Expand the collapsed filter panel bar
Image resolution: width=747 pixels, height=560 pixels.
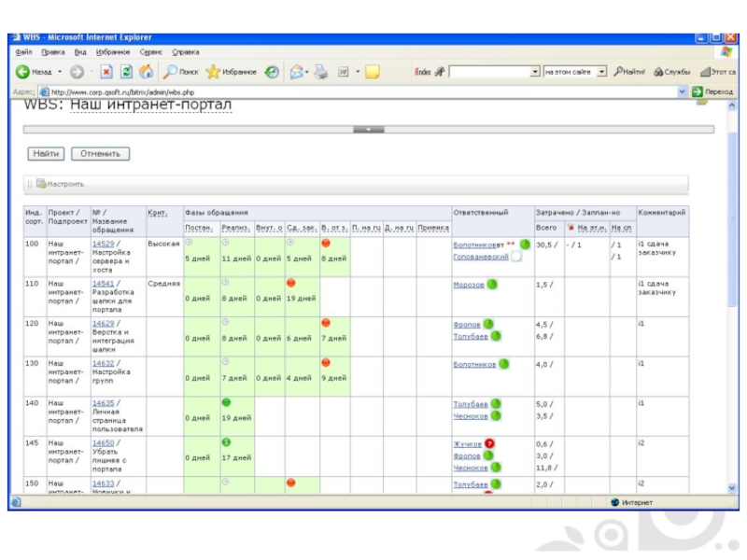point(369,130)
